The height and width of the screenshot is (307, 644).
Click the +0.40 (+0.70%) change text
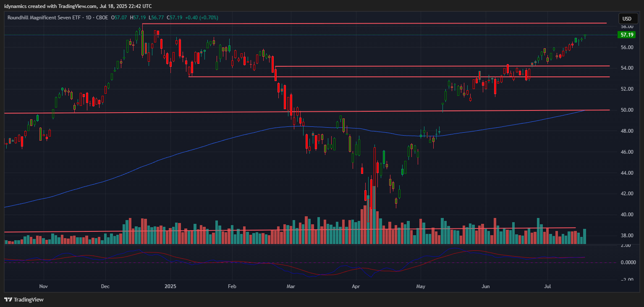[201, 18]
